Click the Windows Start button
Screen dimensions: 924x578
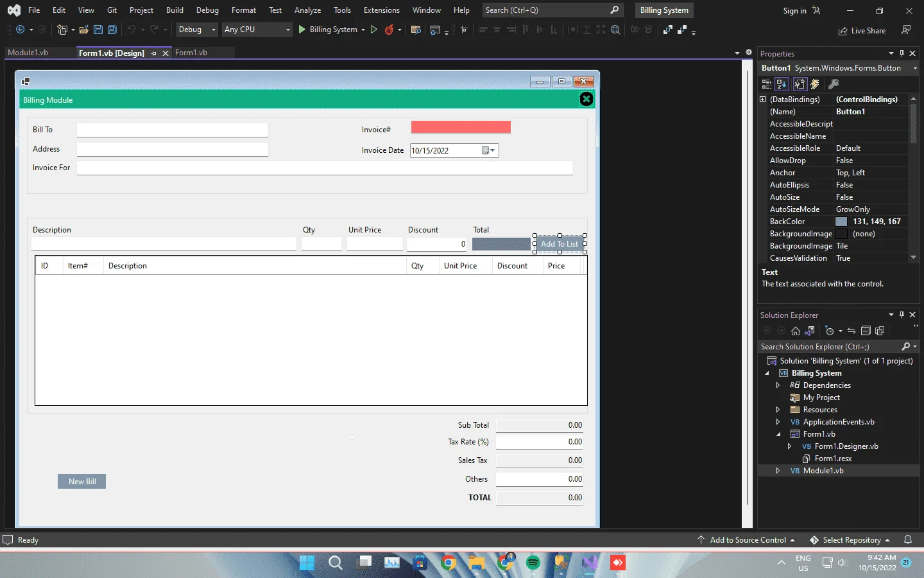[307, 563]
